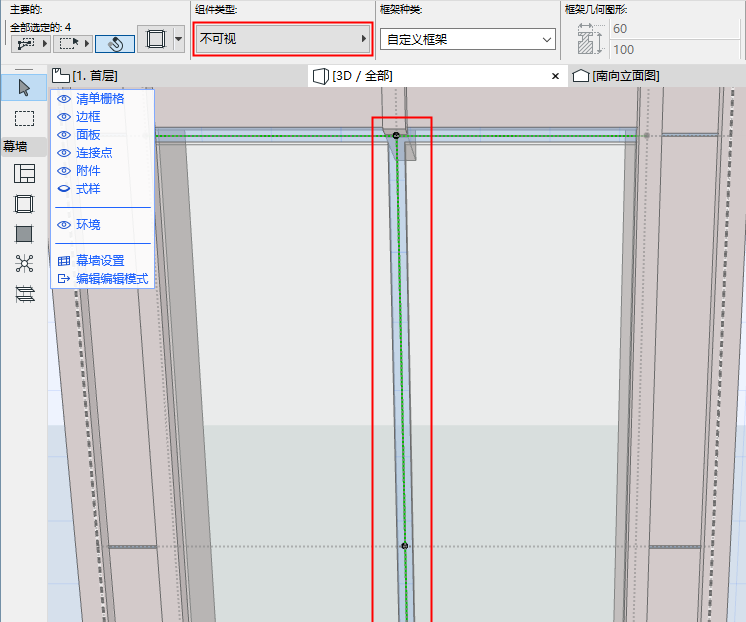Toggle visibility of 边框

64,117
